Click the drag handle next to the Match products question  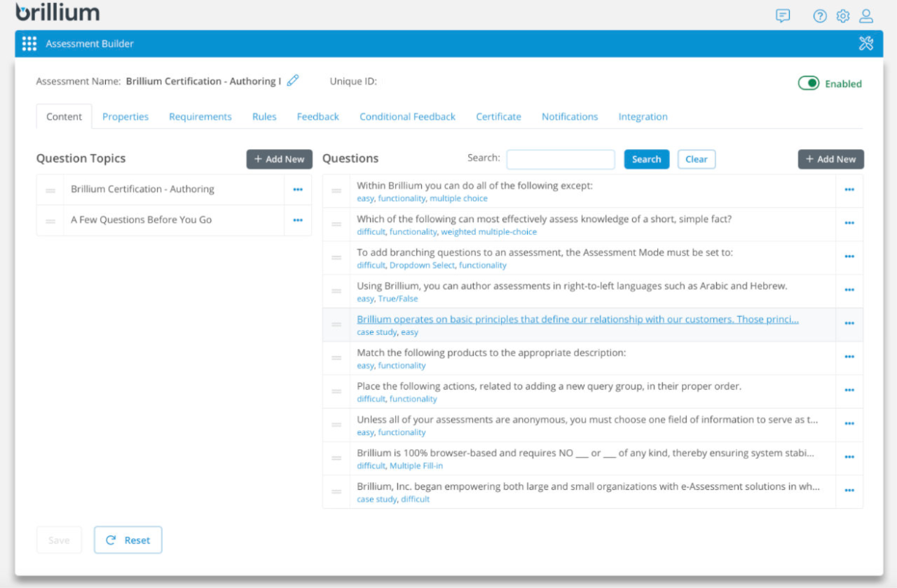(336, 357)
